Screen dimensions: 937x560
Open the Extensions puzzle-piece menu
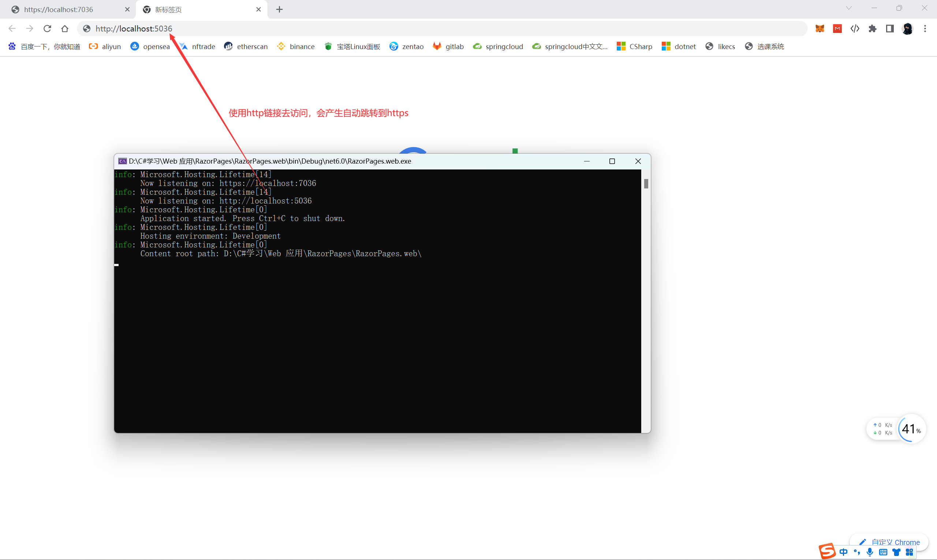tap(873, 29)
